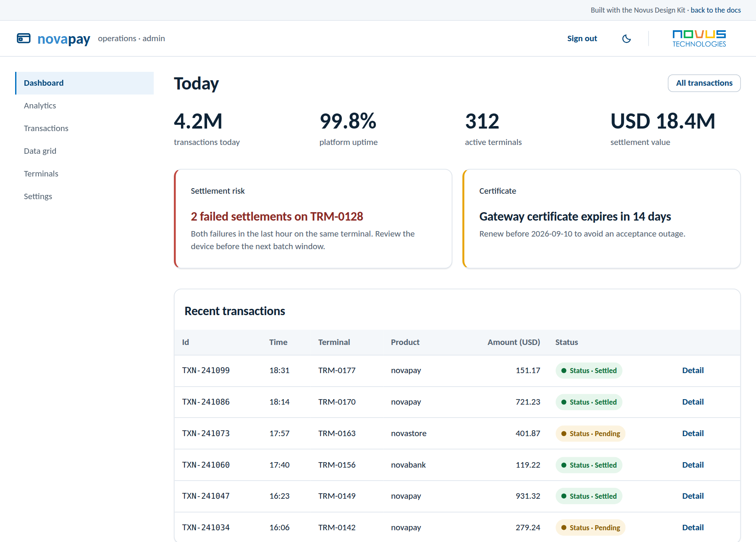Click the novapay card logo icon
Screen dimensions: 756x542
click(24, 38)
